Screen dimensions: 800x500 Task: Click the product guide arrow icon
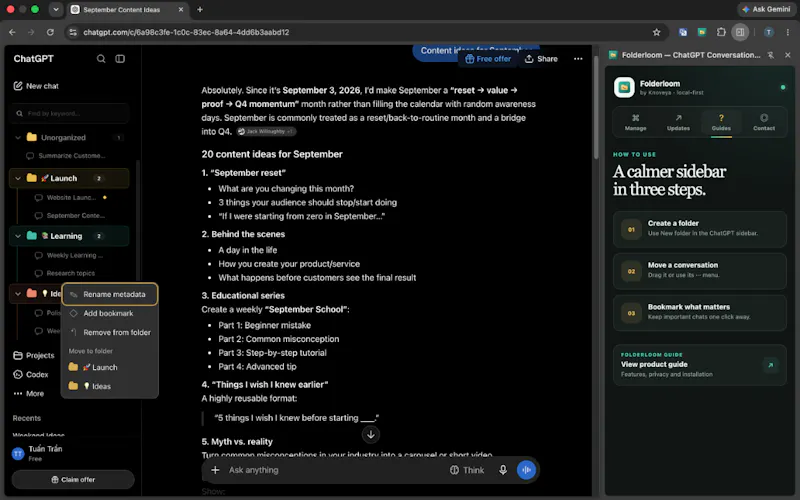click(770, 365)
